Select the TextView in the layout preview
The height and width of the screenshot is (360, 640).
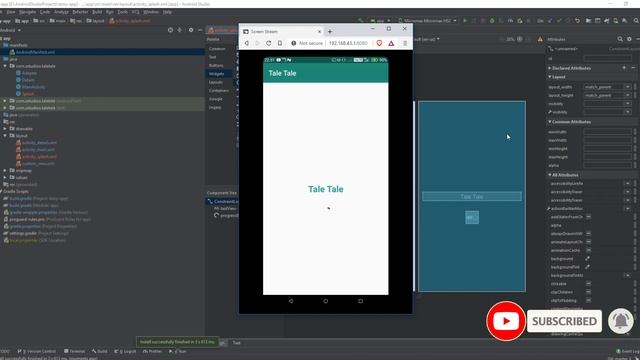coord(472,196)
